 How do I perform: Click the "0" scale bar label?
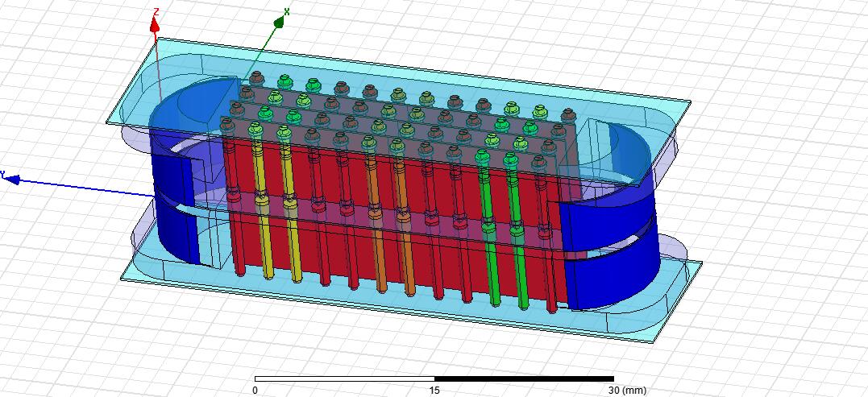[x=255, y=391]
